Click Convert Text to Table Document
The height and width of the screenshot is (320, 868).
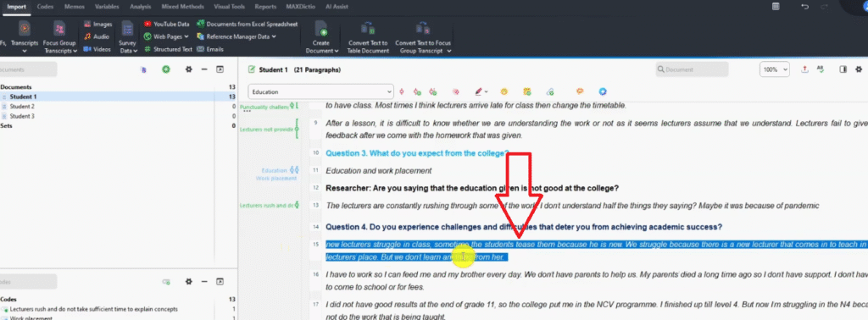coord(368,37)
